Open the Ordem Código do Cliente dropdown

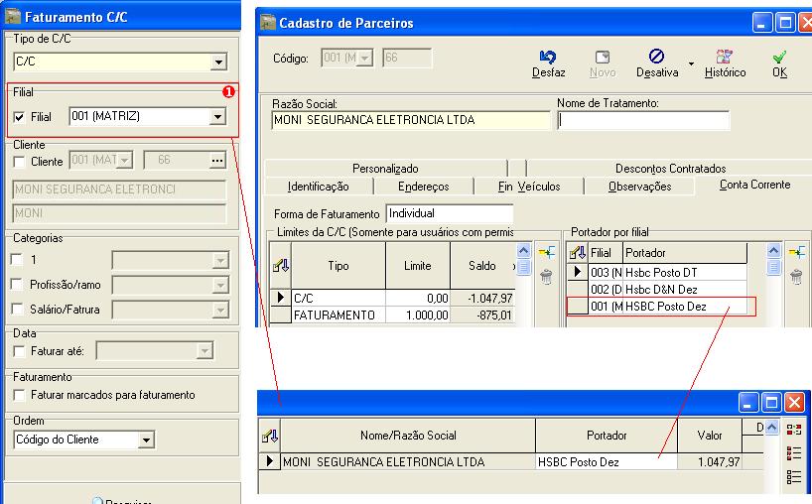click(146, 440)
